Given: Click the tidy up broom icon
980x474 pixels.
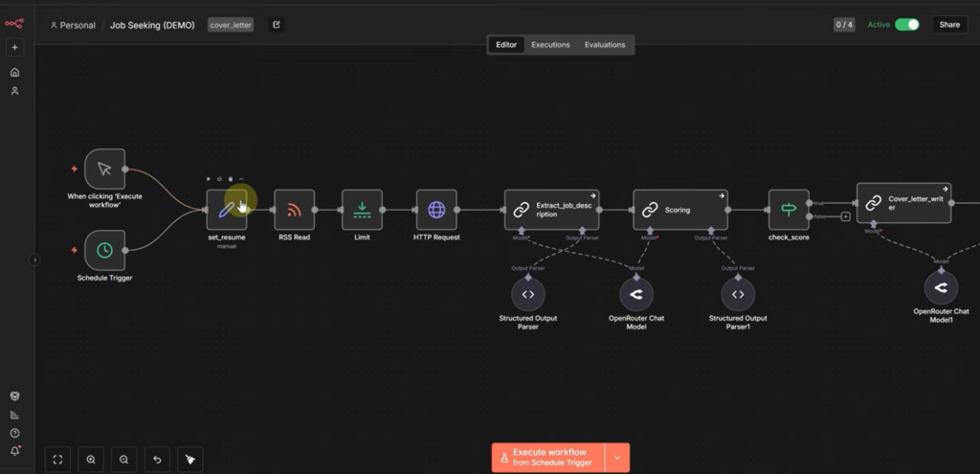Looking at the screenshot, I should pyautogui.click(x=189, y=460).
